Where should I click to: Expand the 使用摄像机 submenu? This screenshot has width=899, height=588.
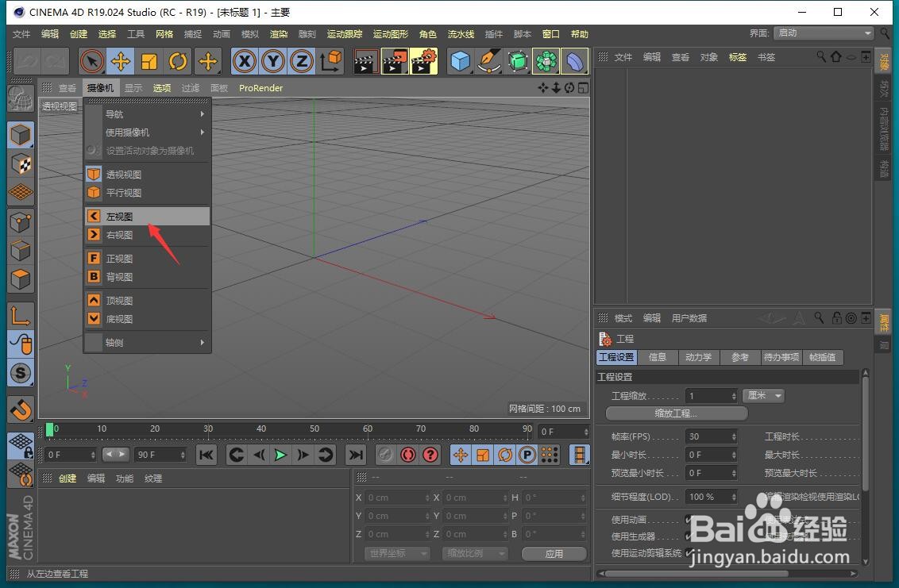pos(148,133)
